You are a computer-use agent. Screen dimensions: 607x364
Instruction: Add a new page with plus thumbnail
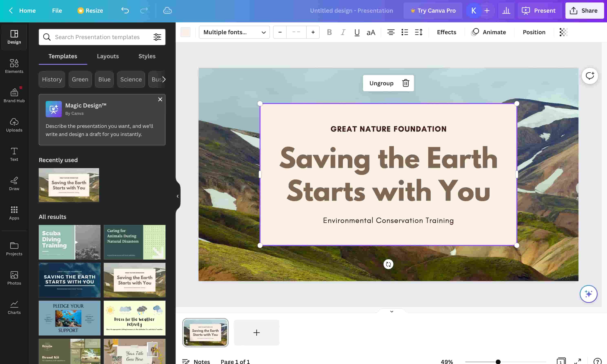[256, 332]
